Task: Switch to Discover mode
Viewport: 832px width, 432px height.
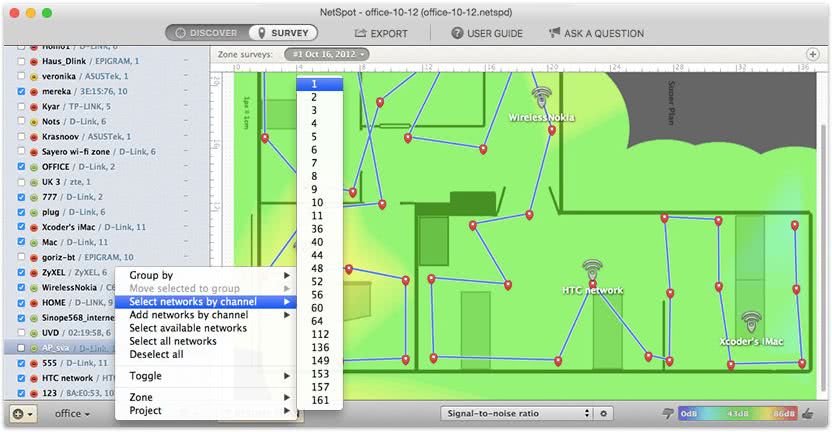Action: (x=205, y=33)
